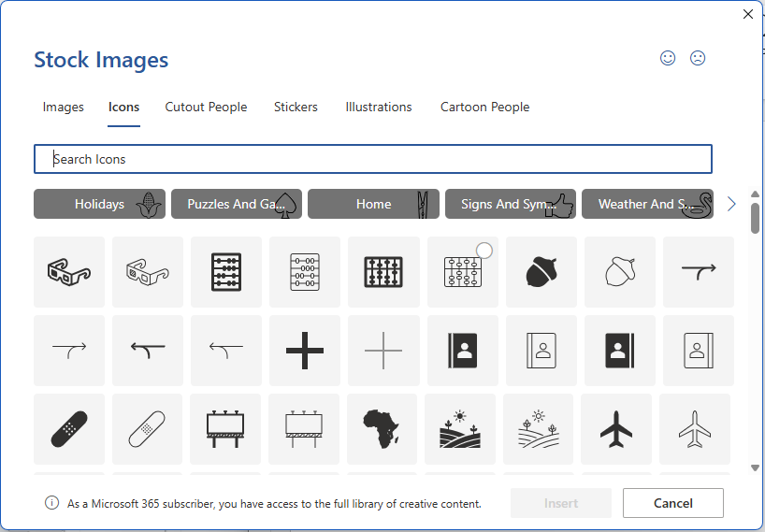This screenshot has width=765, height=532.
Task: Select the filled adhesive bandage icon
Action: pos(69,428)
